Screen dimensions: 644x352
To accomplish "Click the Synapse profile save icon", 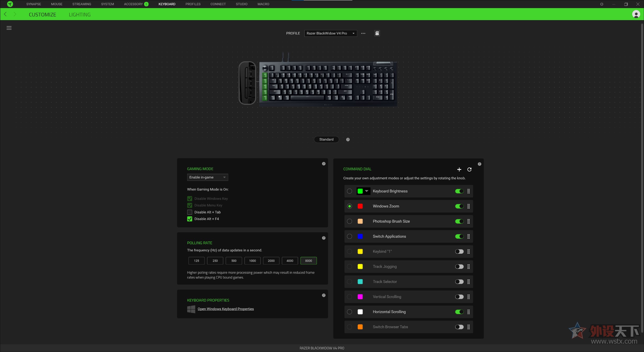I will click(x=377, y=33).
